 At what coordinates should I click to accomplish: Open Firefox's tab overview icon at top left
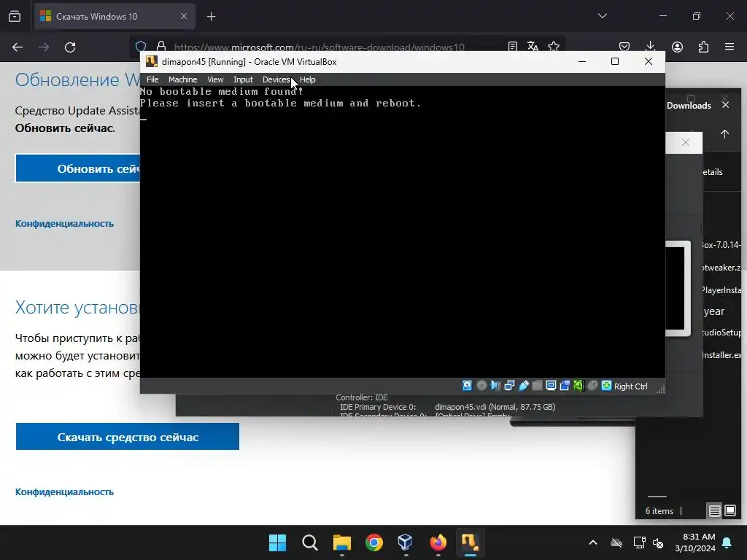[15, 16]
